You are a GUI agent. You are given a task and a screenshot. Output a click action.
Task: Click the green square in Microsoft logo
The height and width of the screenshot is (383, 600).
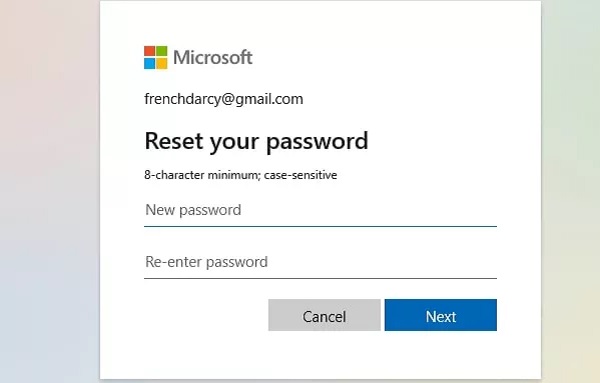(x=161, y=51)
